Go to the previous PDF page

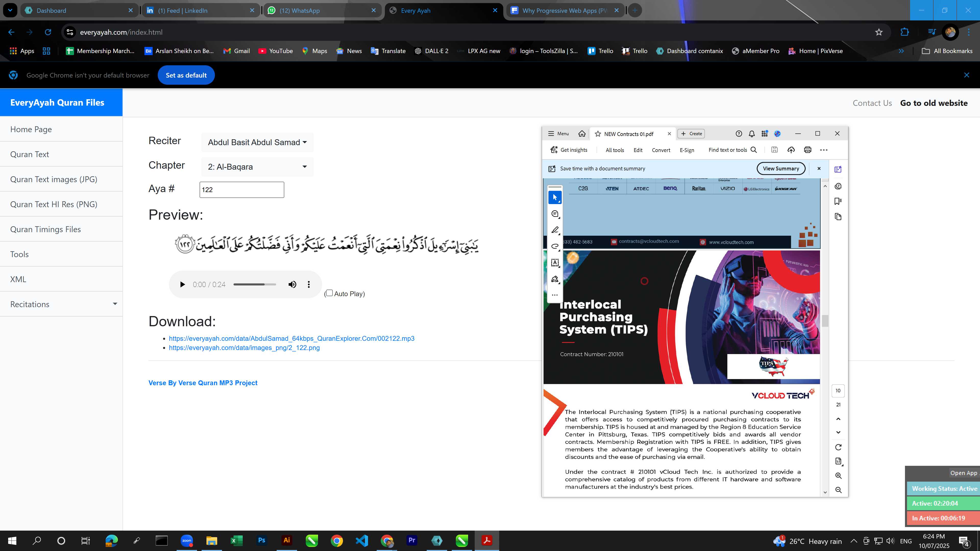coord(838,419)
